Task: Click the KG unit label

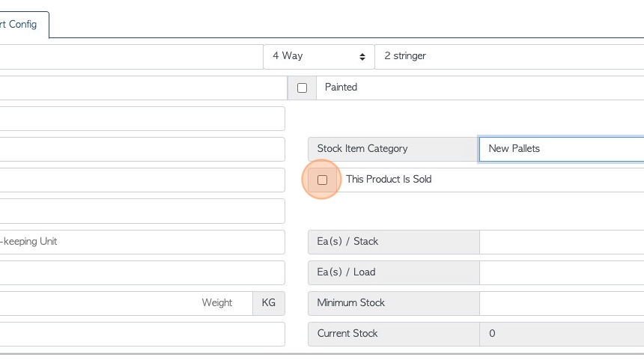Action: click(x=269, y=303)
